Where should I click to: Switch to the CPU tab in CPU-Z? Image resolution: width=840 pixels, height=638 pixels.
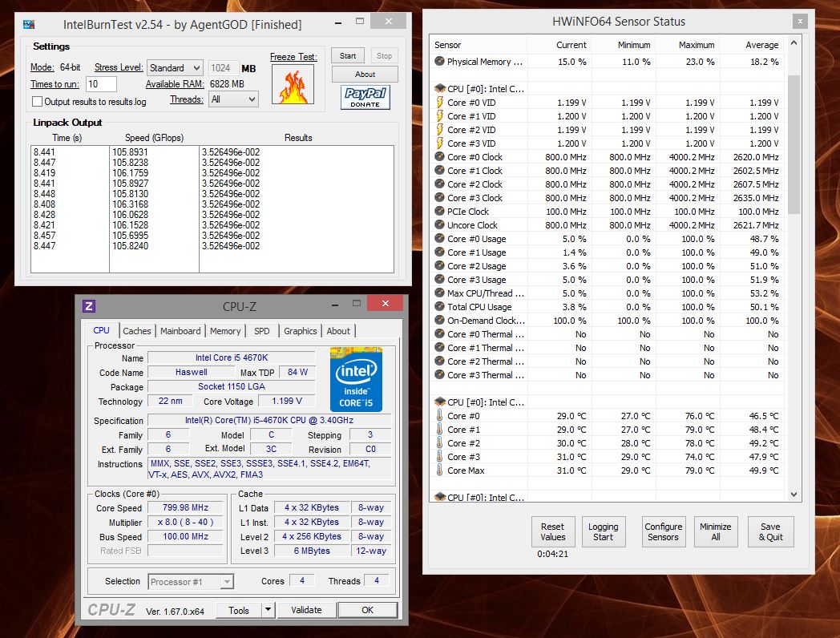pyautogui.click(x=101, y=330)
